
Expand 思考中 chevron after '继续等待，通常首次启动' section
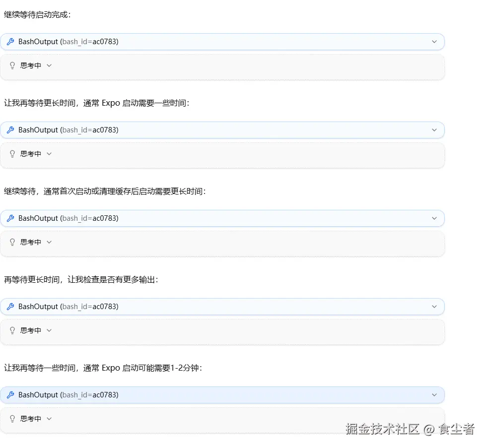coord(49,242)
